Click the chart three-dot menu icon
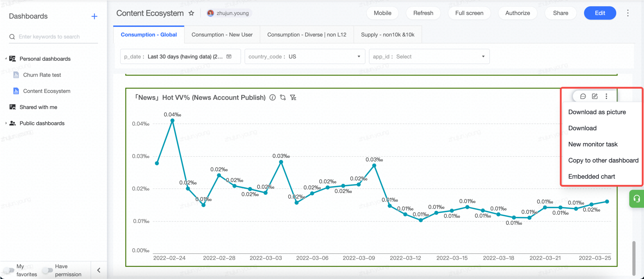The image size is (644, 279). pos(606,96)
